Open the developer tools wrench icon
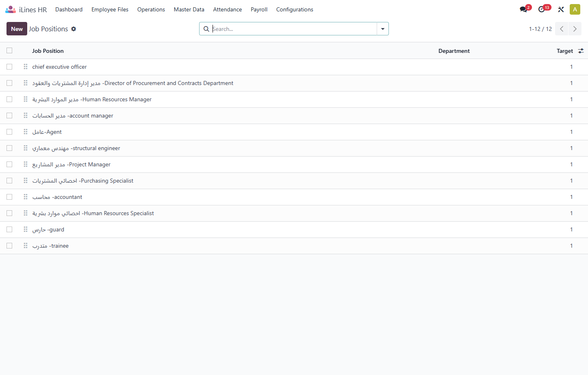The width and height of the screenshot is (588, 375). tap(561, 9)
